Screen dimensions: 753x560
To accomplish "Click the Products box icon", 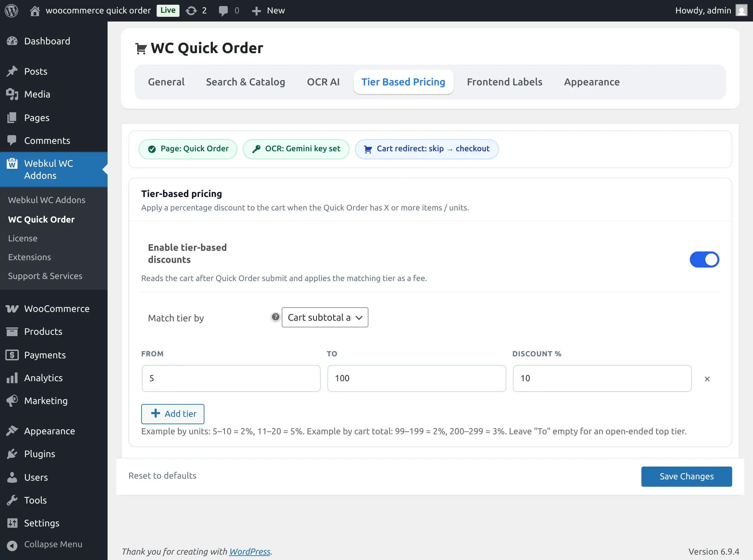I will click(x=12, y=331).
